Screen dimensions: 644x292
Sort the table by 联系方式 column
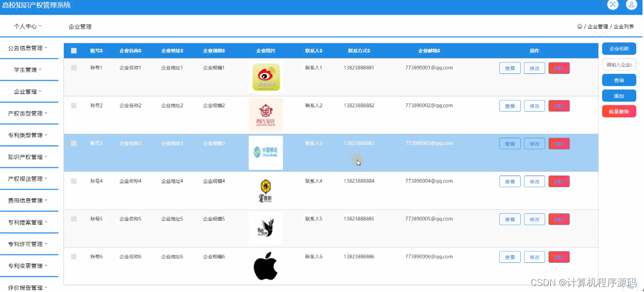coord(359,50)
